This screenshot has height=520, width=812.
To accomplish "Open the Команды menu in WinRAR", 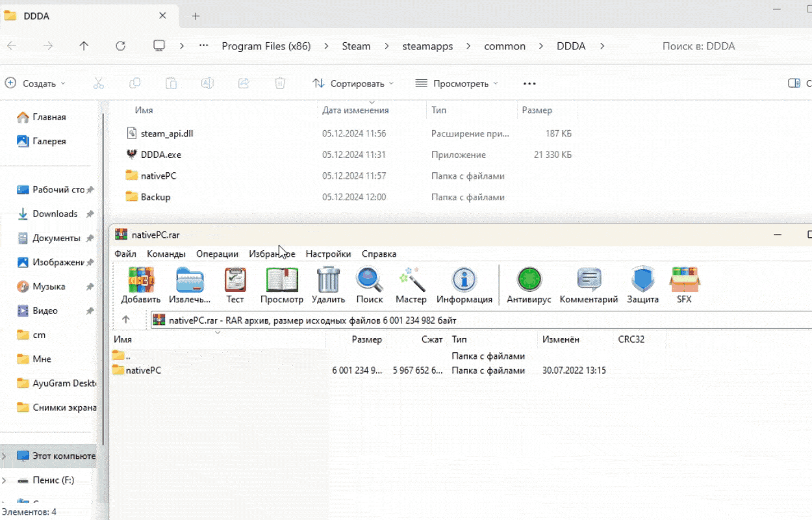I will click(166, 254).
